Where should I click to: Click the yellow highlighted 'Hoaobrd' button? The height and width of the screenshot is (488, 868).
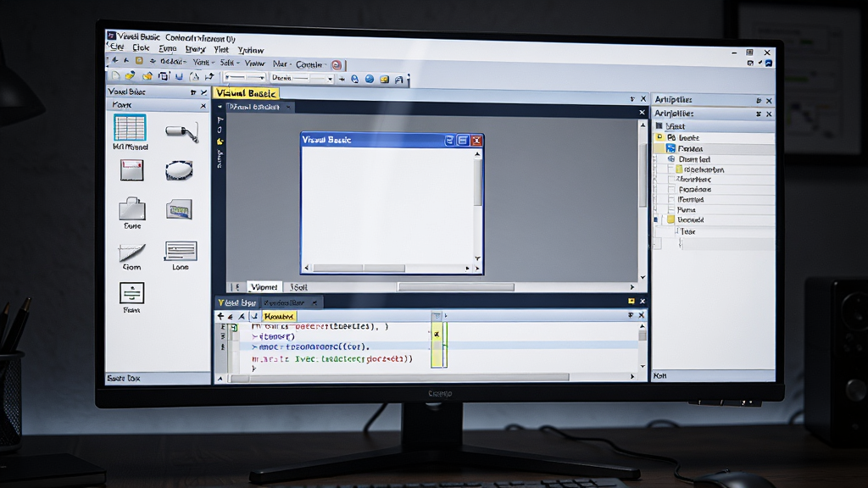coord(279,316)
